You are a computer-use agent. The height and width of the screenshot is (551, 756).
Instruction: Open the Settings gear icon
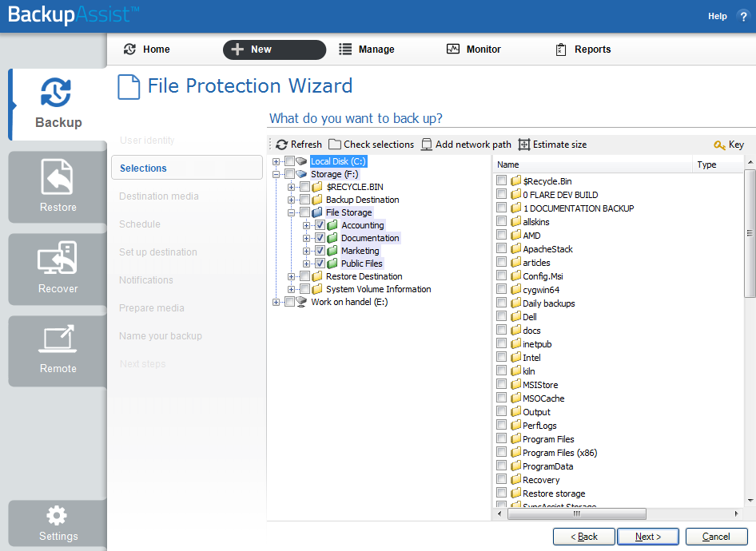point(57,516)
